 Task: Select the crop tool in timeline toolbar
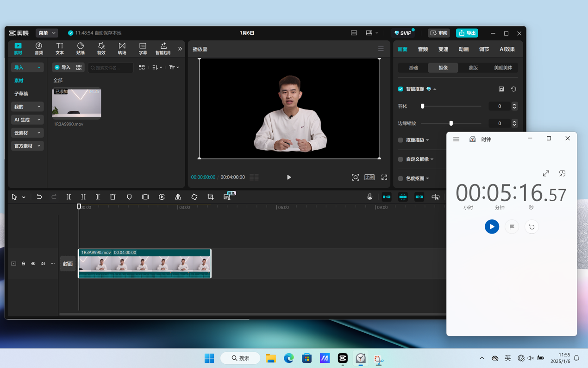[211, 197]
